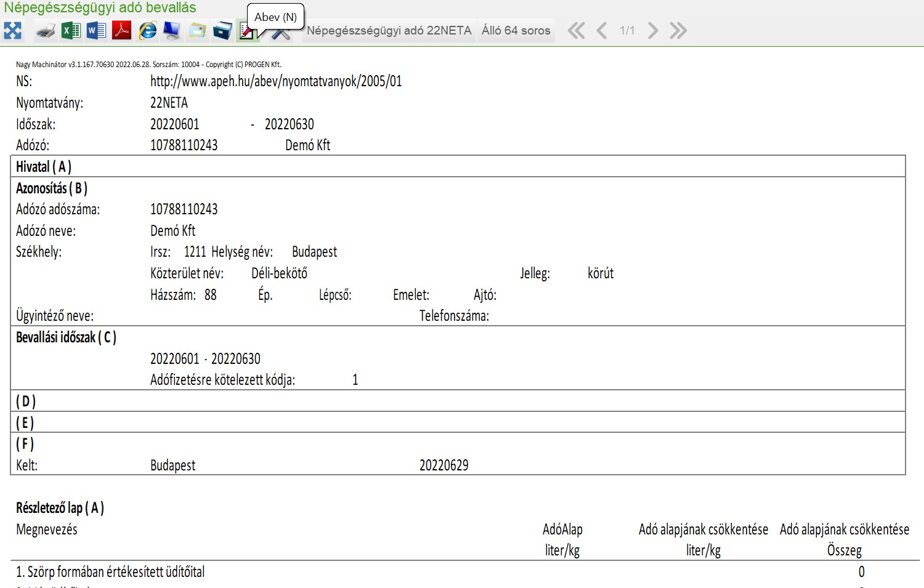Click the Emelet label
Viewport: 924px width, 588px height.
[411, 295]
